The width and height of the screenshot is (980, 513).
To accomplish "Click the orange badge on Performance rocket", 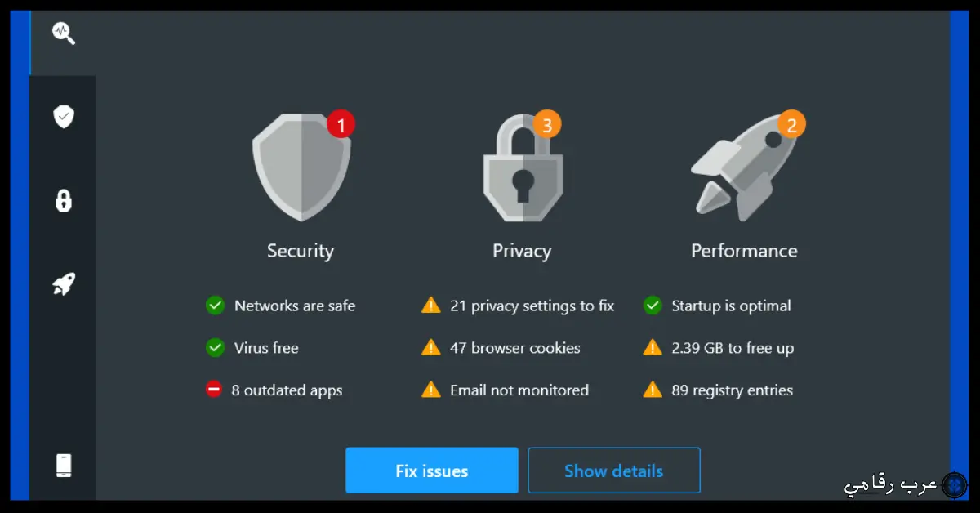I will (x=791, y=125).
